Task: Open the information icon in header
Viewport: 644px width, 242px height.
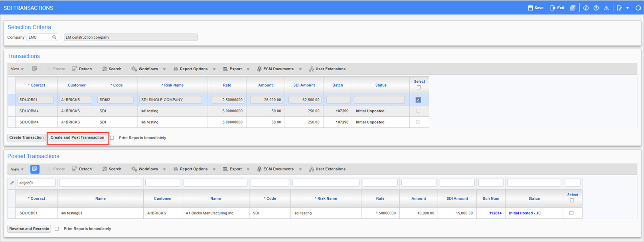Action: tap(586, 8)
